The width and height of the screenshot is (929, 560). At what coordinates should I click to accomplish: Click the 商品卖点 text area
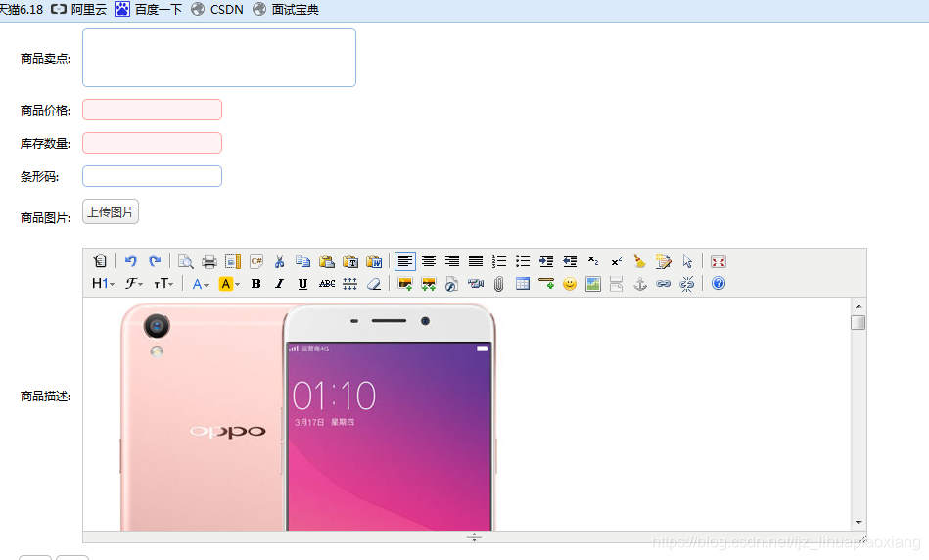(219, 58)
